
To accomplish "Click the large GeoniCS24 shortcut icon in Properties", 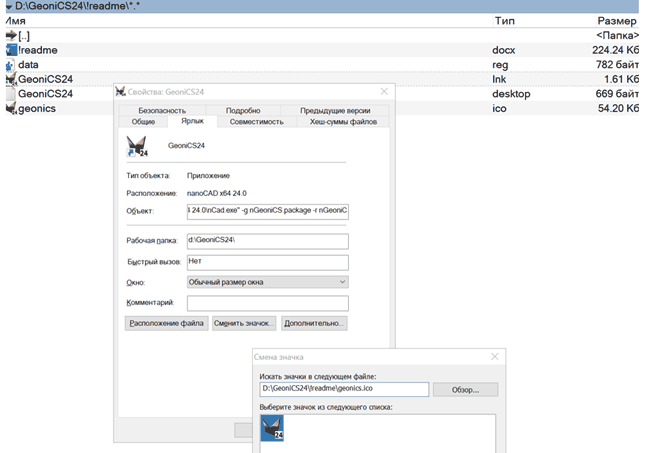I will (137, 146).
